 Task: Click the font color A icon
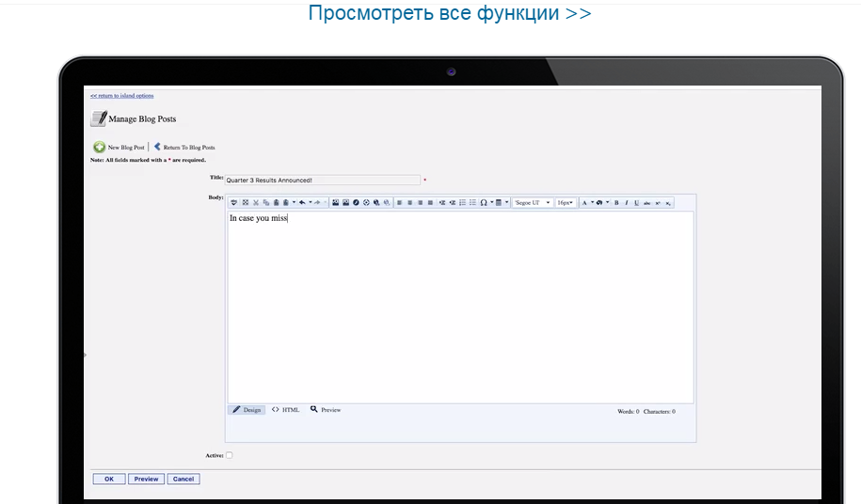(x=584, y=203)
